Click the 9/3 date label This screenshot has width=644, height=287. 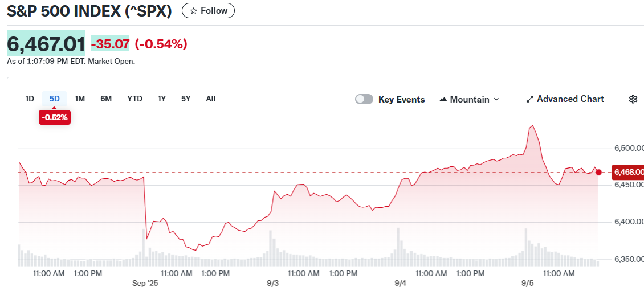click(273, 284)
